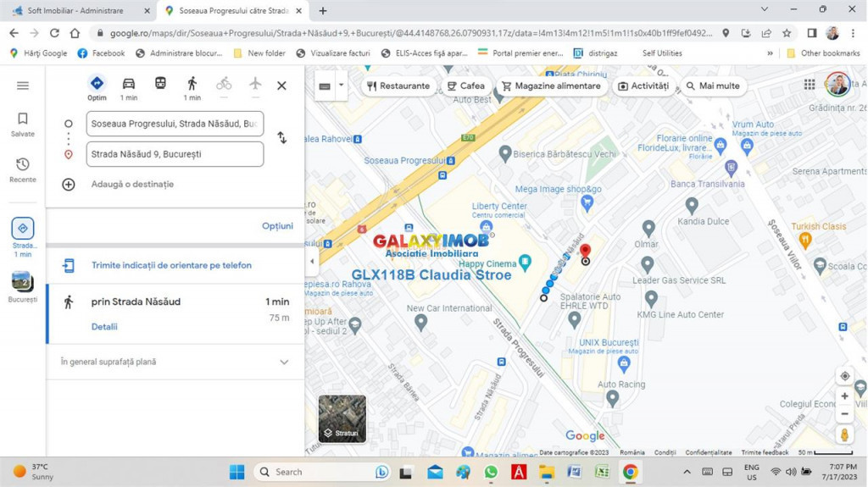The image size is (868, 487).
Task: Filter map by Restaurante
Action: click(398, 86)
